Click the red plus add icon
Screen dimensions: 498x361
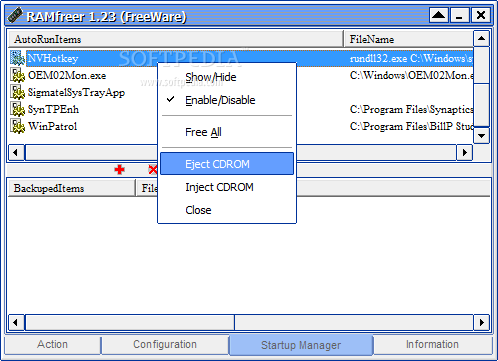(x=119, y=170)
